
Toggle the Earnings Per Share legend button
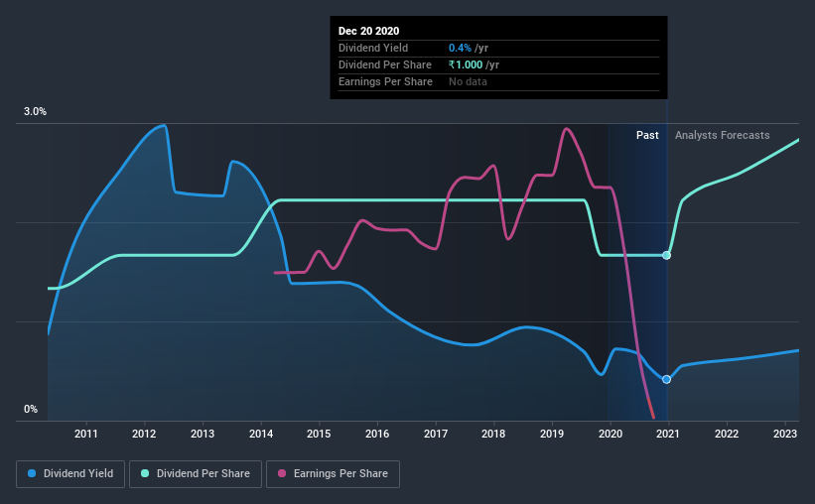[x=334, y=474]
